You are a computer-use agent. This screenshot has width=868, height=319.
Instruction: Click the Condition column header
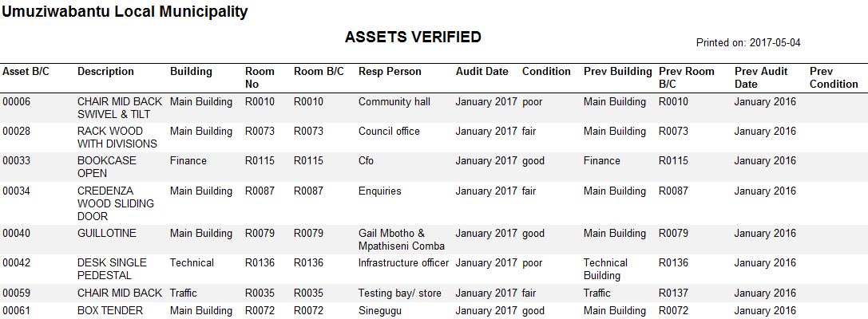(546, 71)
